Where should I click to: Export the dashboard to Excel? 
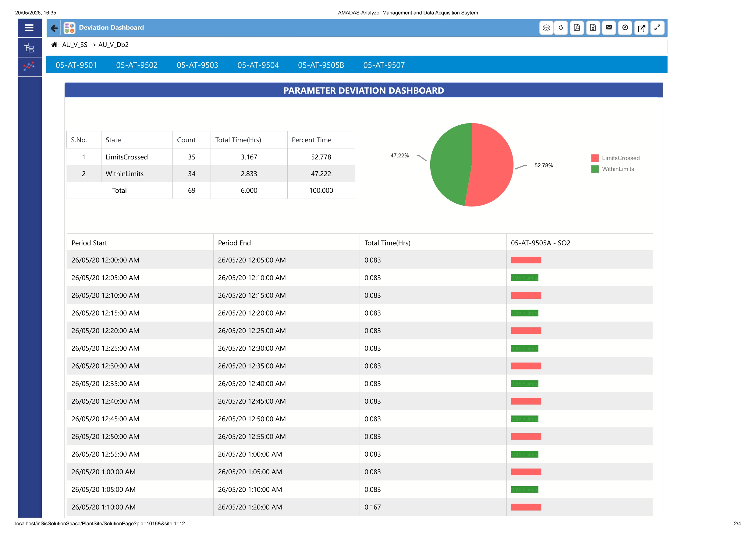pos(593,28)
